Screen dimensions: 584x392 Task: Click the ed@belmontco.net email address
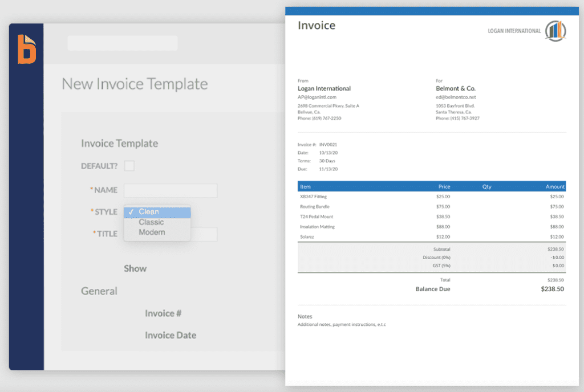coord(456,97)
